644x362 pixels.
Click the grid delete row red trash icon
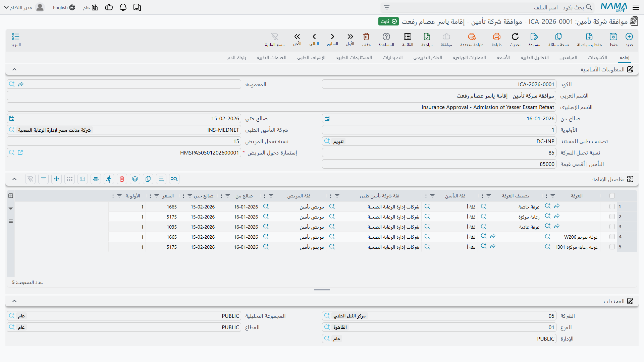tap(122, 179)
